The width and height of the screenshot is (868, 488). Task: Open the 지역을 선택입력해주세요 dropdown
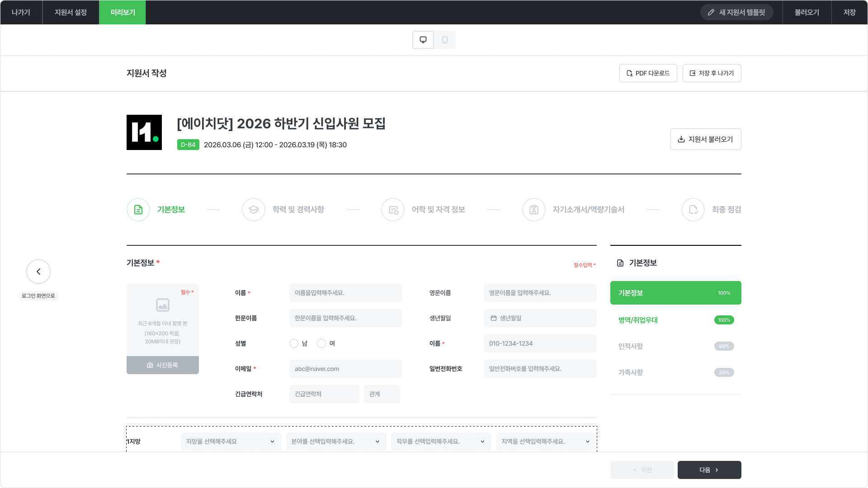[x=546, y=441]
